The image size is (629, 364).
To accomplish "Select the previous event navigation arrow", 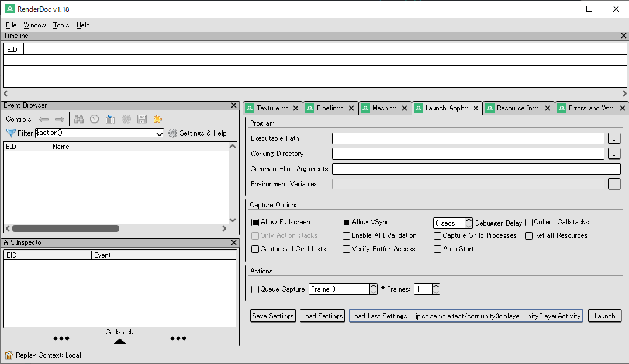I will click(45, 119).
